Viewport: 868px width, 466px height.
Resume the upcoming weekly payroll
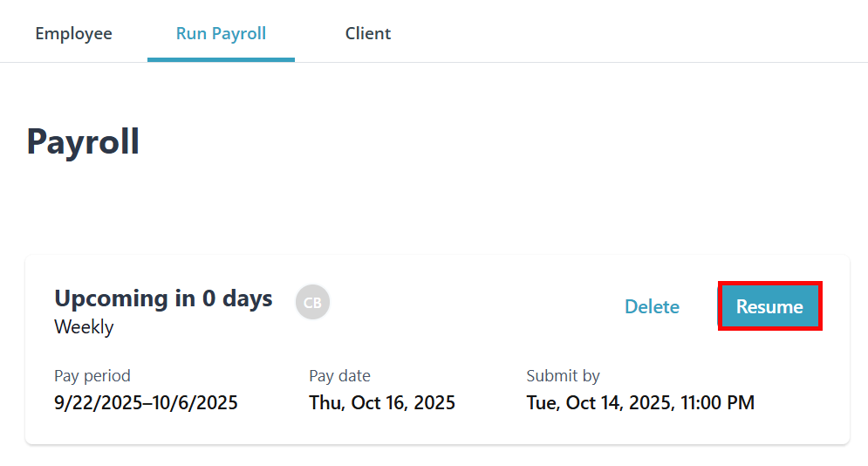pos(769,306)
